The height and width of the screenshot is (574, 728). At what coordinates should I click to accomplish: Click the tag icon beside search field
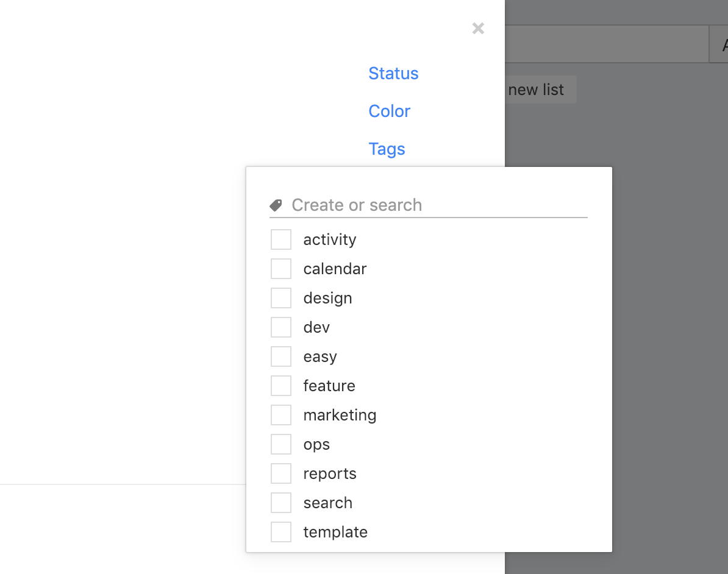276,205
